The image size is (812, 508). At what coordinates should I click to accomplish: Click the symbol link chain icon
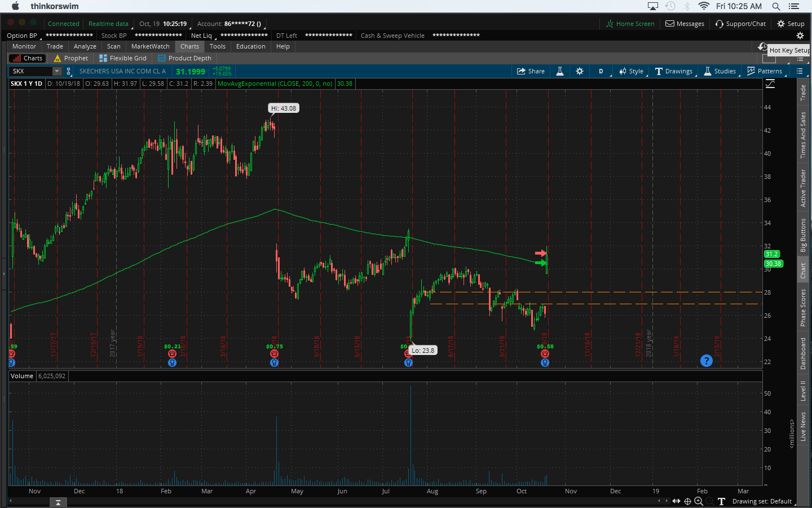pos(69,71)
